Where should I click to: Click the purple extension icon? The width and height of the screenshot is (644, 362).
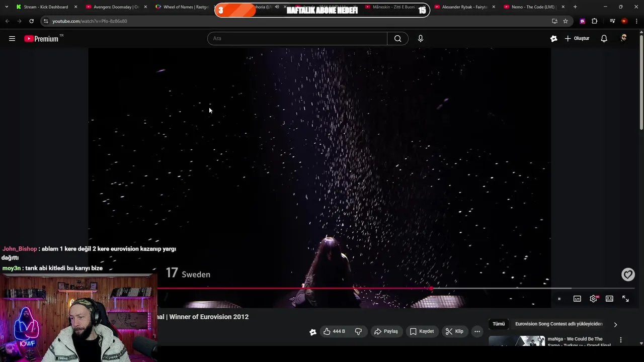click(583, 21)
